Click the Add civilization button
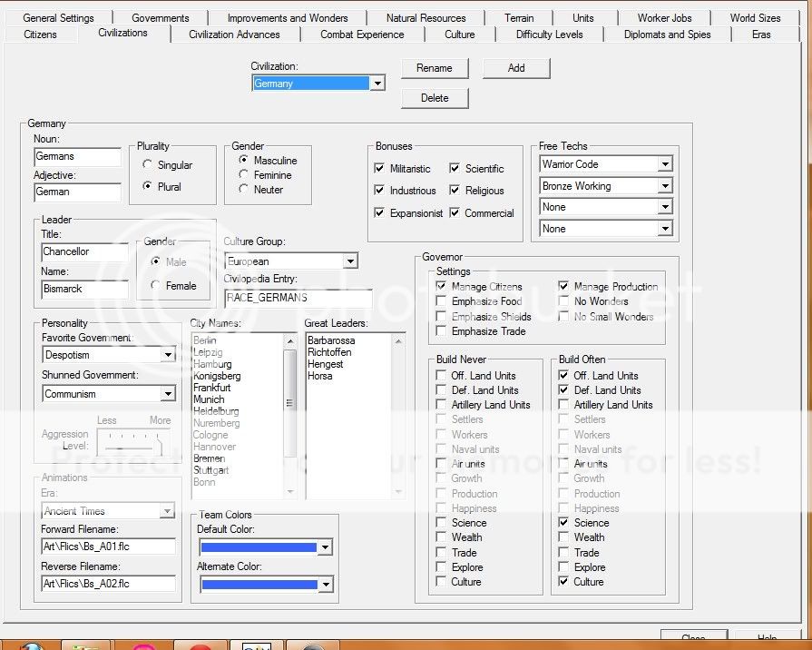812x650 pixels. pyautogui.click(x=516, y=68)
